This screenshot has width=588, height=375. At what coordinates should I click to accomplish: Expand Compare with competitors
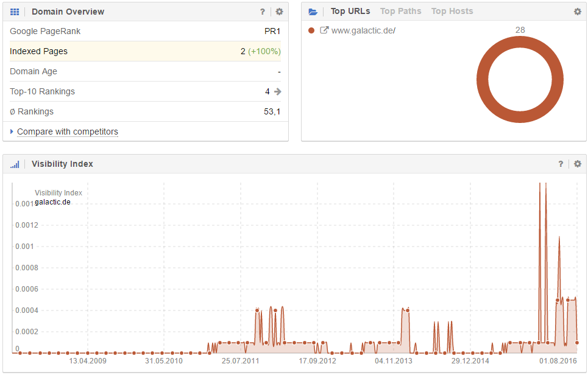pyautogui.click(x=67, y=131)
